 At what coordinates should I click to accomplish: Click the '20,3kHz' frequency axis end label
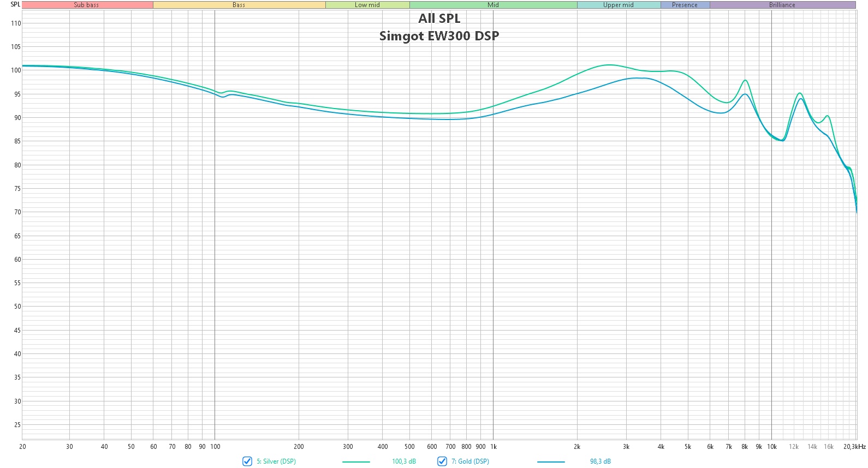[854, 447]
